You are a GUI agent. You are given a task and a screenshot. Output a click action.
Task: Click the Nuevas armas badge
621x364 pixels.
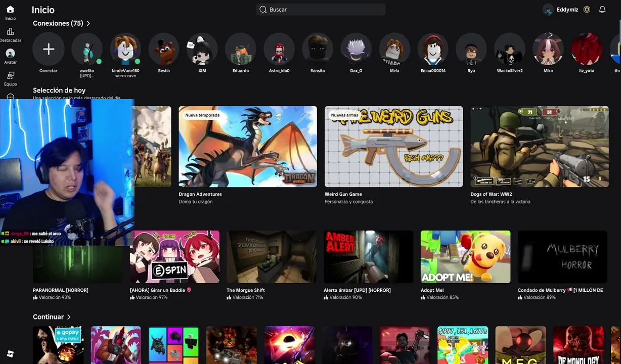click(x=344, y=115)
